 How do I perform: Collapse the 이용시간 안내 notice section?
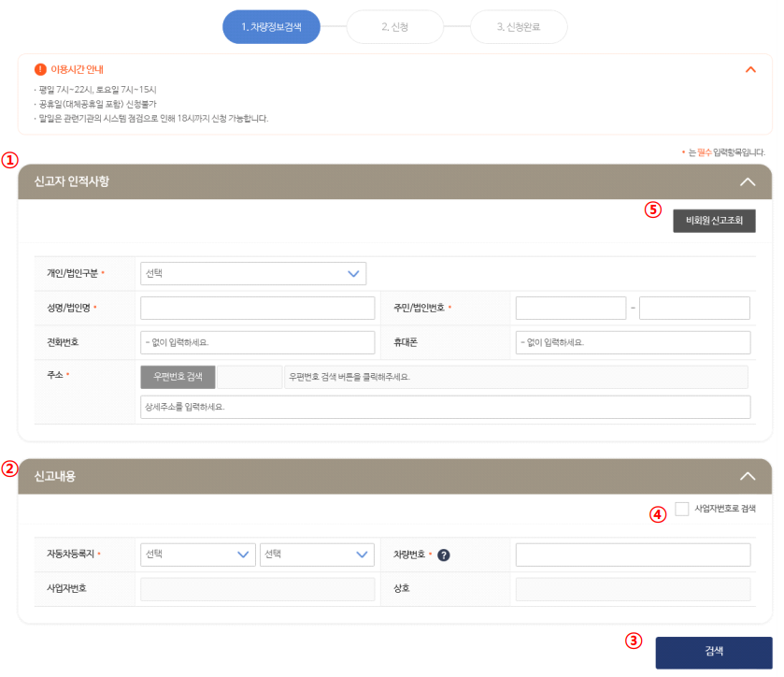[750, 69]
